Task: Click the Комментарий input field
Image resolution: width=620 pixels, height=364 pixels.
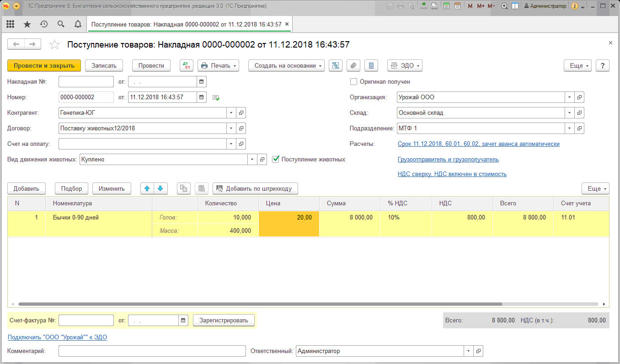Action: point(152,351)
